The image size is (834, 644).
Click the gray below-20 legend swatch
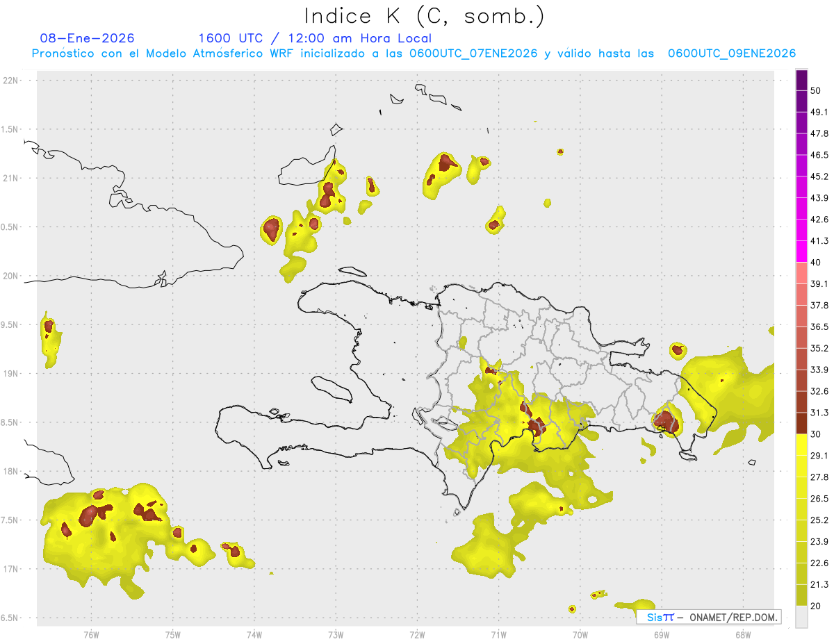tap(801, 616)
